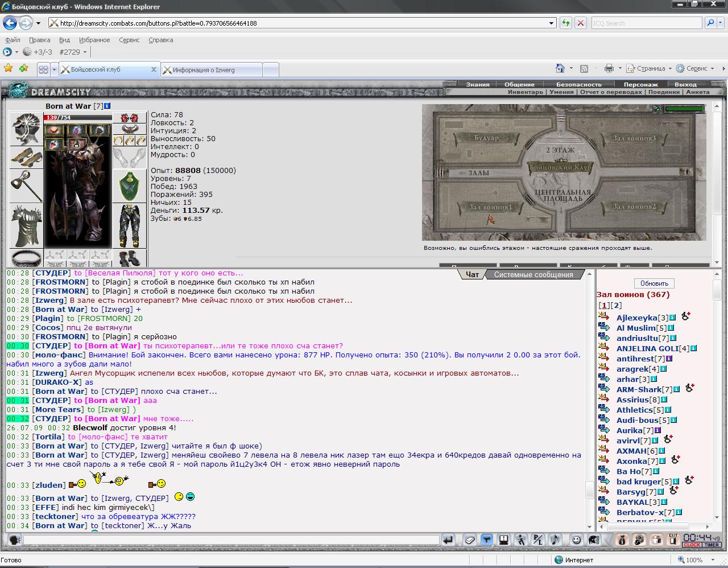Open the address bar URL dropdown
The height and width of the screenshot is (568, 728).
click(551, 23)
